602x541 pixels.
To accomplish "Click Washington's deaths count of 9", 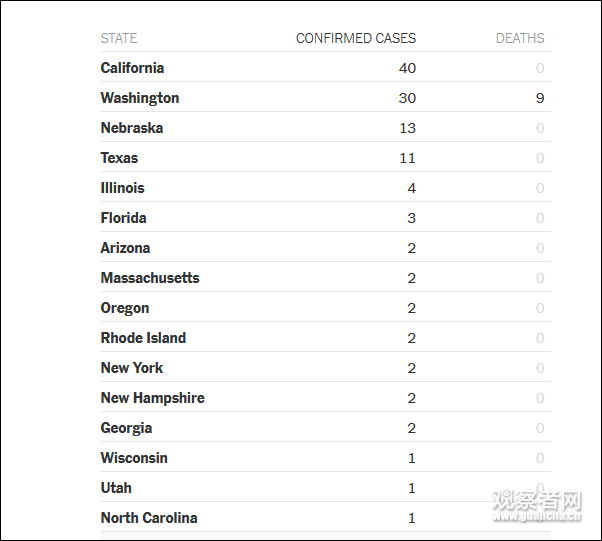I will point(540,98).
